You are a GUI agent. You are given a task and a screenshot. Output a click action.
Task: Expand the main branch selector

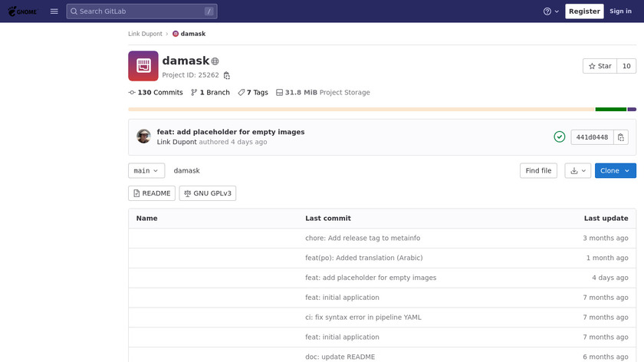point(146,171)
